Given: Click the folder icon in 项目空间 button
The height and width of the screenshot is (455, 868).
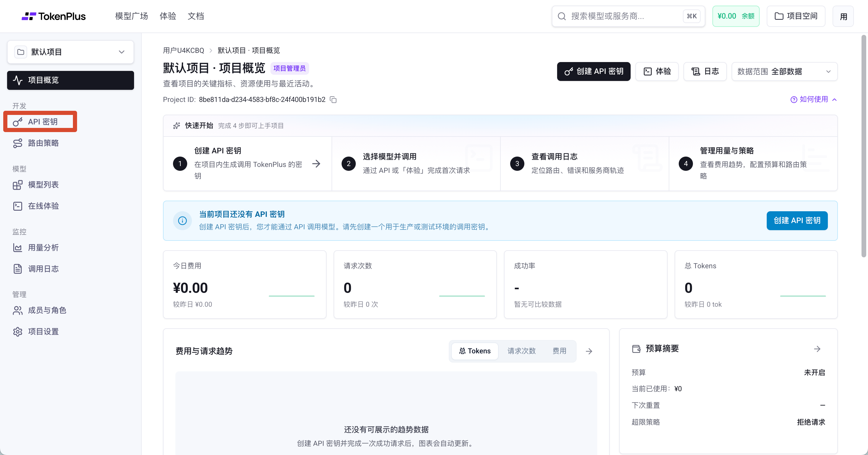Looking at the screenshot, I should [x=779, y=16].
